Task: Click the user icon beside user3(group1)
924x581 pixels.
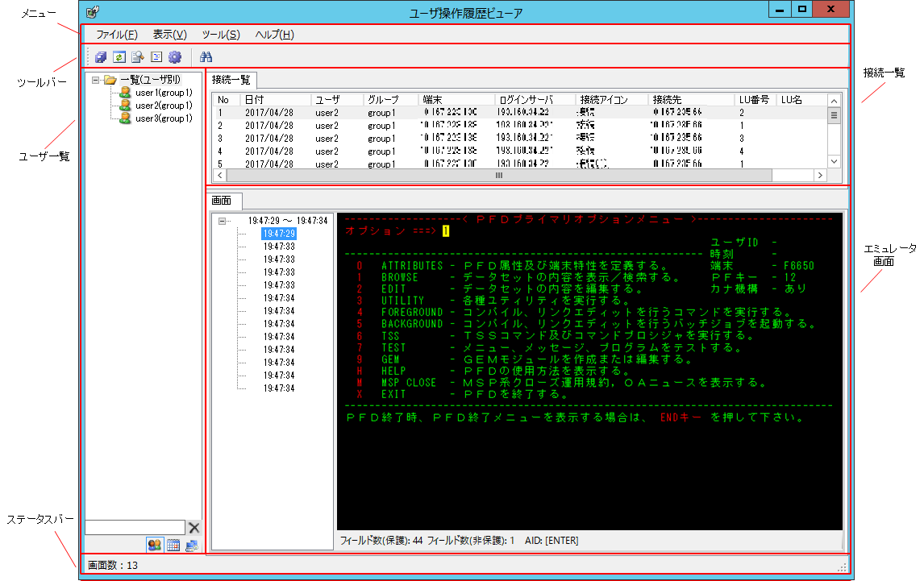Action: tap(125, 118)
